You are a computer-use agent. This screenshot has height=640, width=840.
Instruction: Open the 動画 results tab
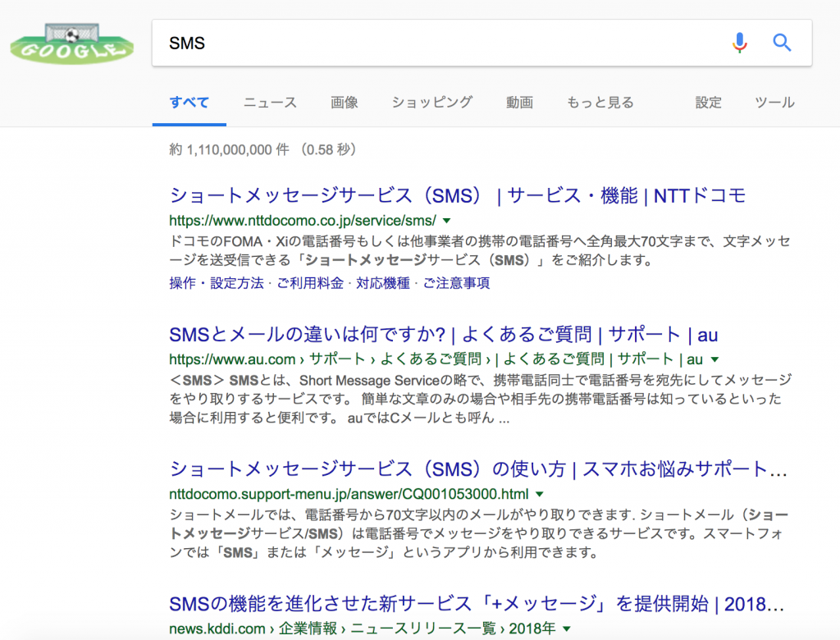click(519, 103)
